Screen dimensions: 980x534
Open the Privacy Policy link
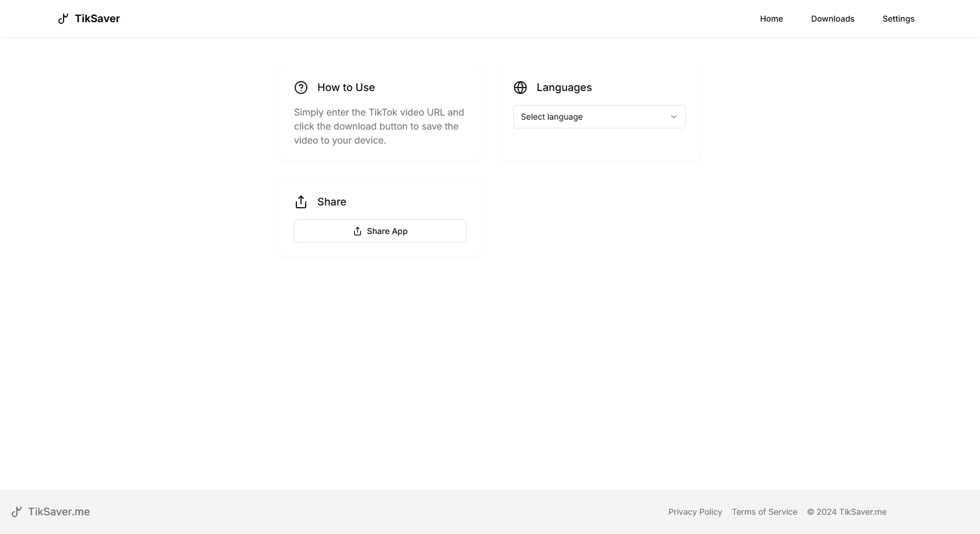695,512
